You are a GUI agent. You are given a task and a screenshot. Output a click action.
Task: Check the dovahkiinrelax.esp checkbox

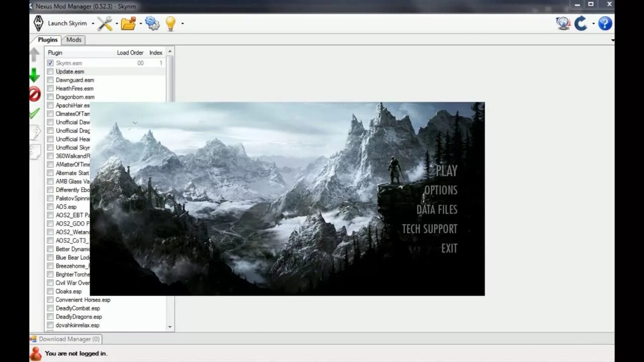pyautogui.click(x=50, y=325)
